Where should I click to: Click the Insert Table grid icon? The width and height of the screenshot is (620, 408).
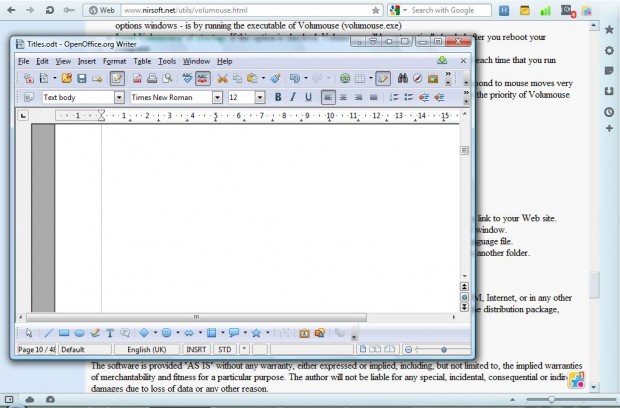(x=359, y=78)
